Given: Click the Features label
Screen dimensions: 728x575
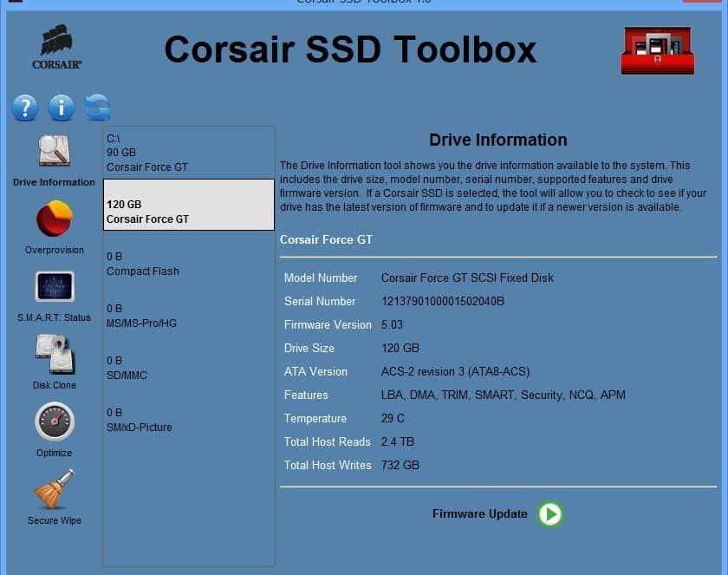Looking at the screenshot, I should (x=306, y=395).
